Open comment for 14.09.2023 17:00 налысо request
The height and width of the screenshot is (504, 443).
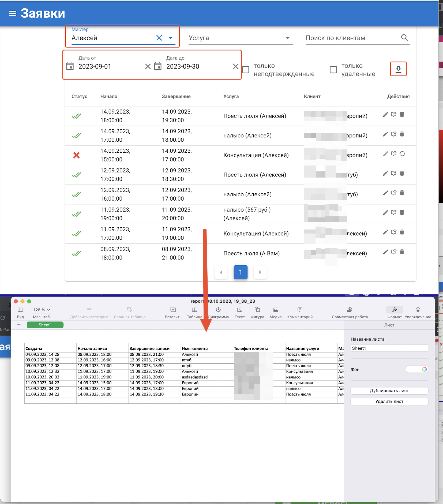[x=394, y=134]
